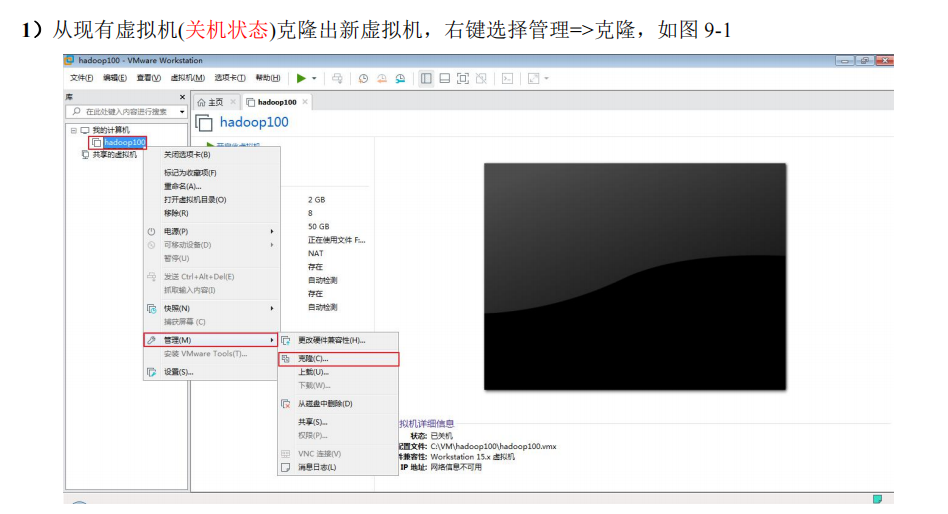The width and height of the screenshot is (948, 514).
Task: Click the full screen mode toolbar icon
Action: click(463, 79)
